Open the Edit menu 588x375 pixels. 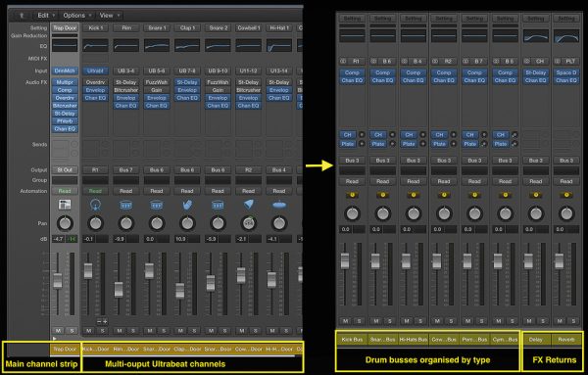pyautogui.click(x=45, y=16)
